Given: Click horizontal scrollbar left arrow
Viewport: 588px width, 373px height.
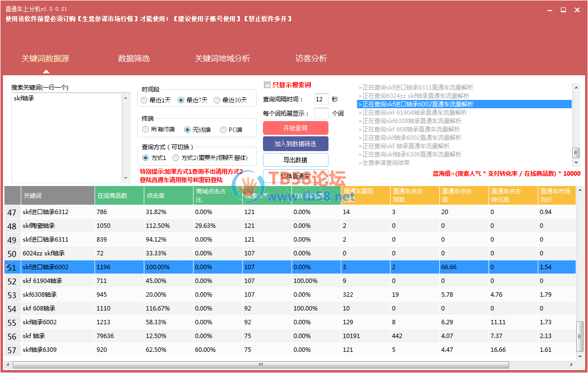Looking at the screenshot, I should (x=8, y=365).
